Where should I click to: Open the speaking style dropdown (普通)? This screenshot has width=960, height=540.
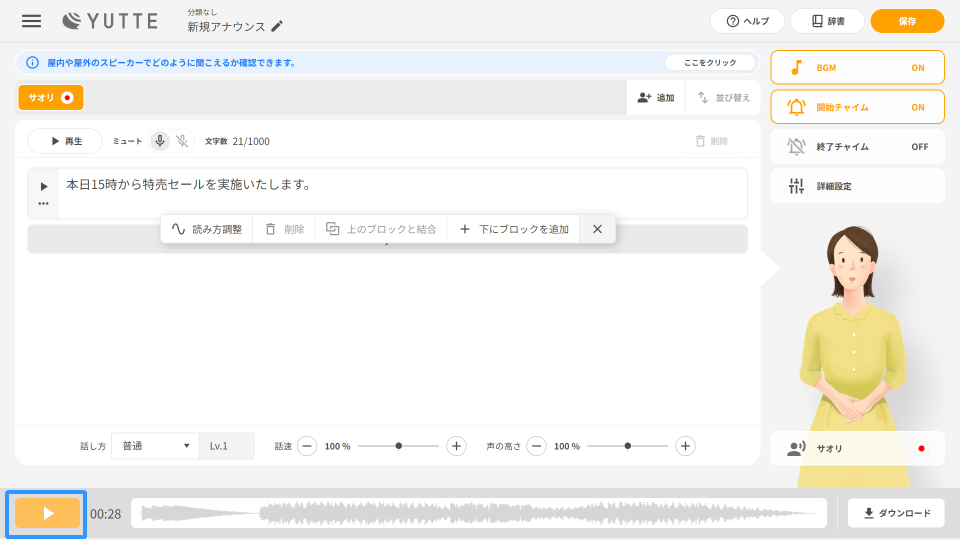point(154,446)
